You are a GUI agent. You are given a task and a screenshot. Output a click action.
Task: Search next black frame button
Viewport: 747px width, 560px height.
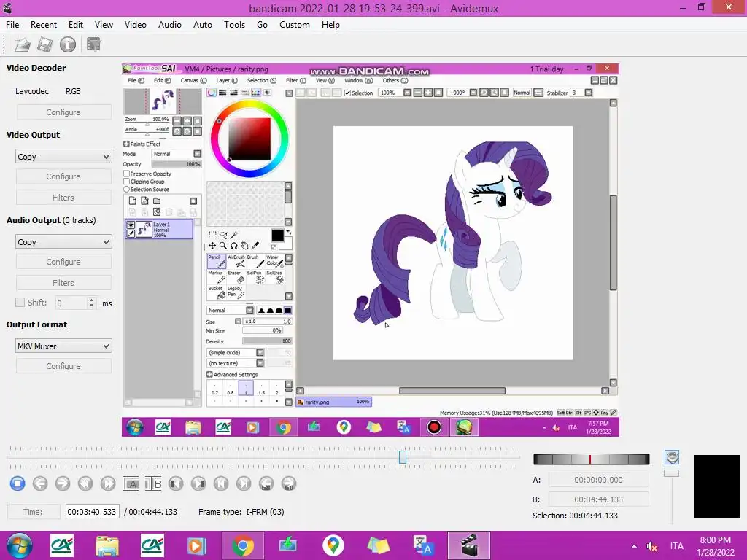(x=198, y=484)
